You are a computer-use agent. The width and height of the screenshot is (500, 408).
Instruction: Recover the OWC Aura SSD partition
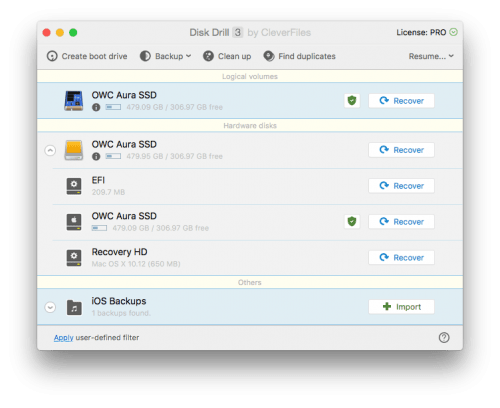tap(401, 222)
